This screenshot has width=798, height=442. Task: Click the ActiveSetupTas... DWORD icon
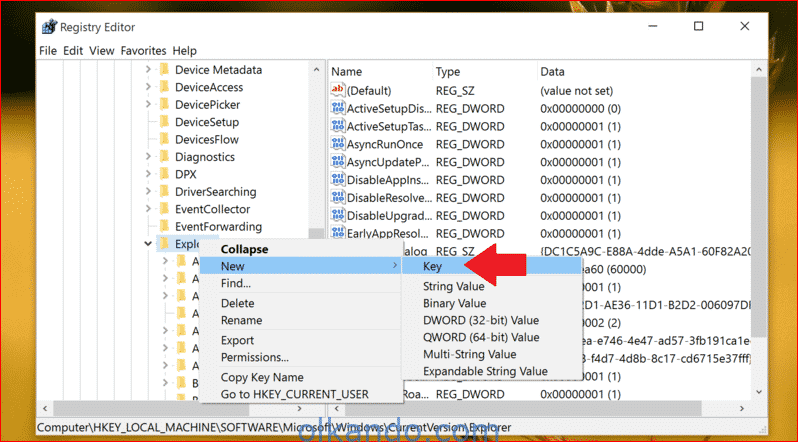(x=338, y=126)
